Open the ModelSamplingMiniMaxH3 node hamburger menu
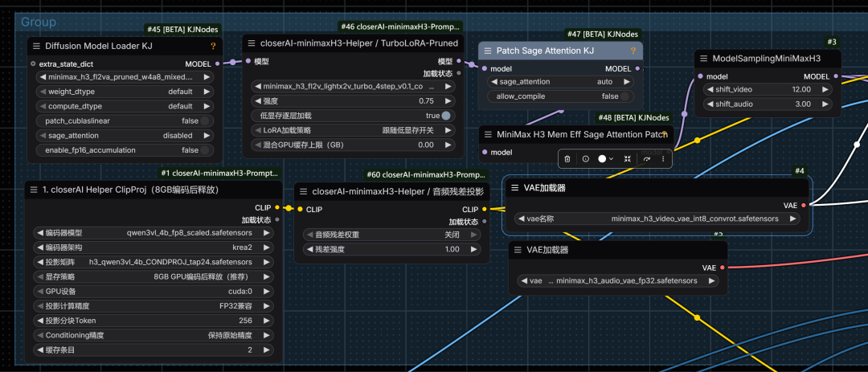 [703, 59]
